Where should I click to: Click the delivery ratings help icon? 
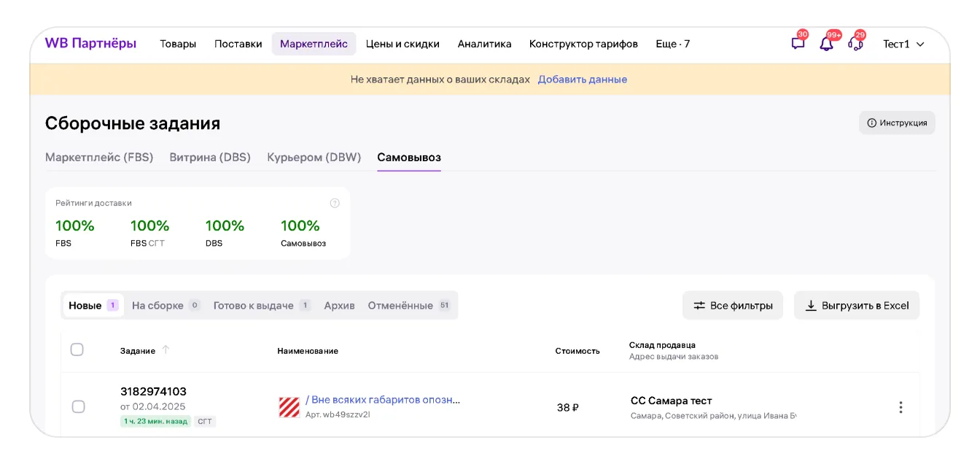pos(335,203)
